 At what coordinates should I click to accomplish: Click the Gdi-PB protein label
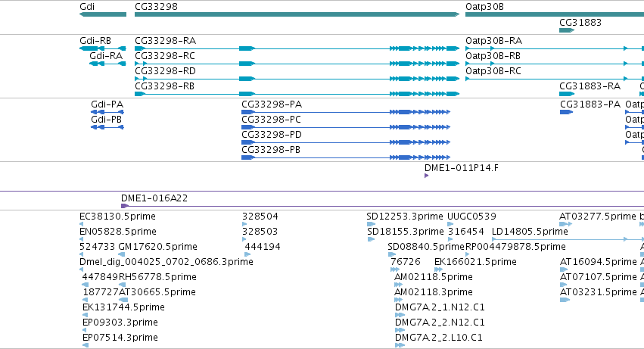point(107,120)
